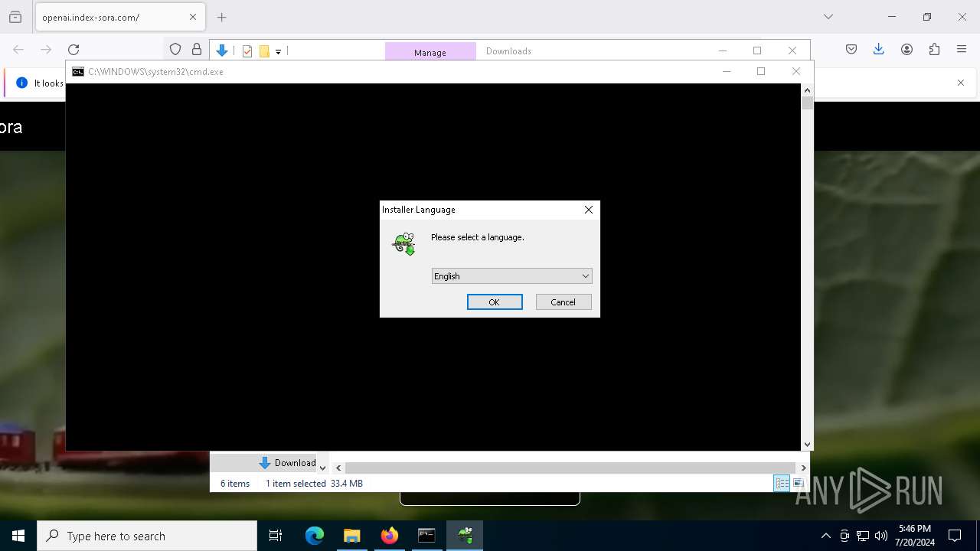Minimize the cmd.exe window
Screen dimensions: 980x551
pyautogui.click(x=727, y=71)
